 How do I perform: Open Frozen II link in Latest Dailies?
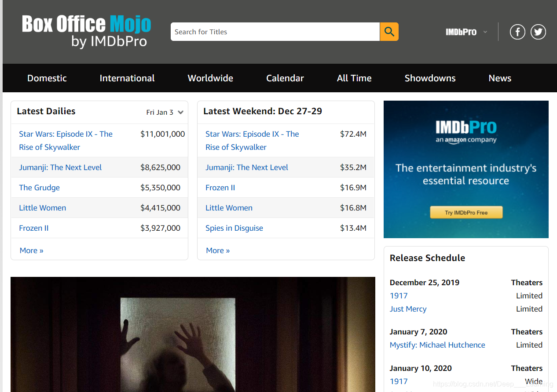(33, 228)
